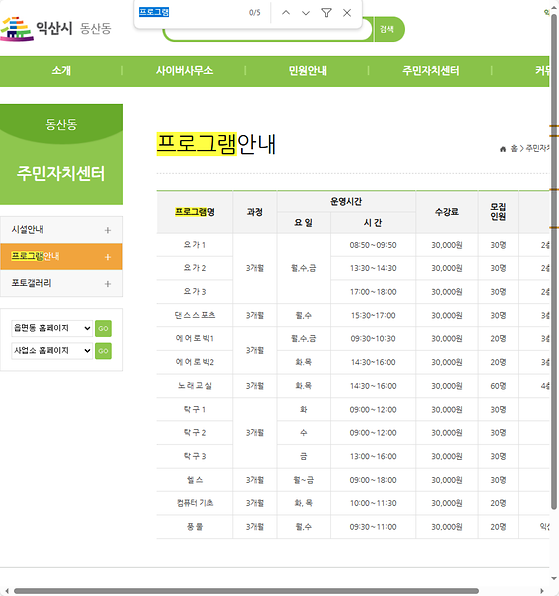
Task: Click the 주민자치센터 sidebar title
Action: pos(61,173)
